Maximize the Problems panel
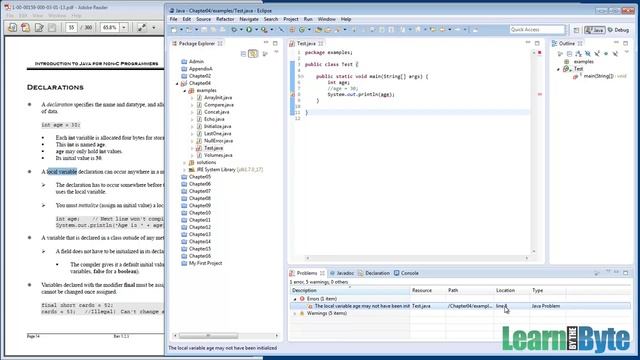Viewport: 640px width, 360px height. [626, 272]
